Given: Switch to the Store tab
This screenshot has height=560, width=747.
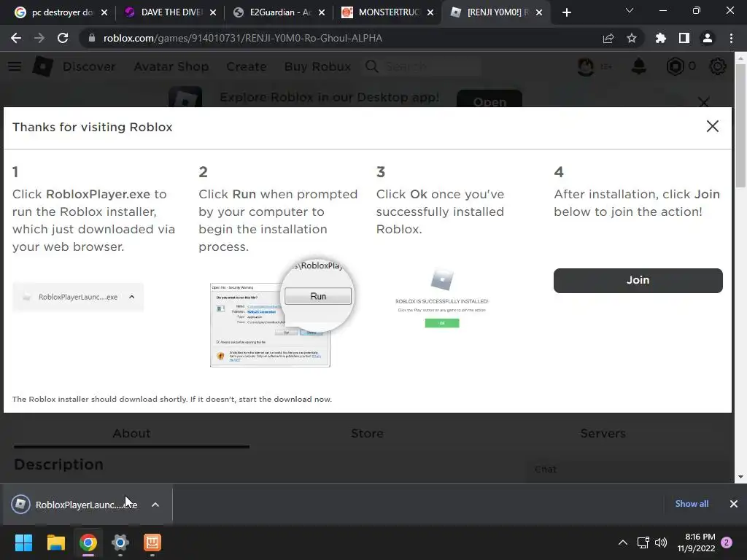Looking at the screenshot, I should [x=367, y=433].
